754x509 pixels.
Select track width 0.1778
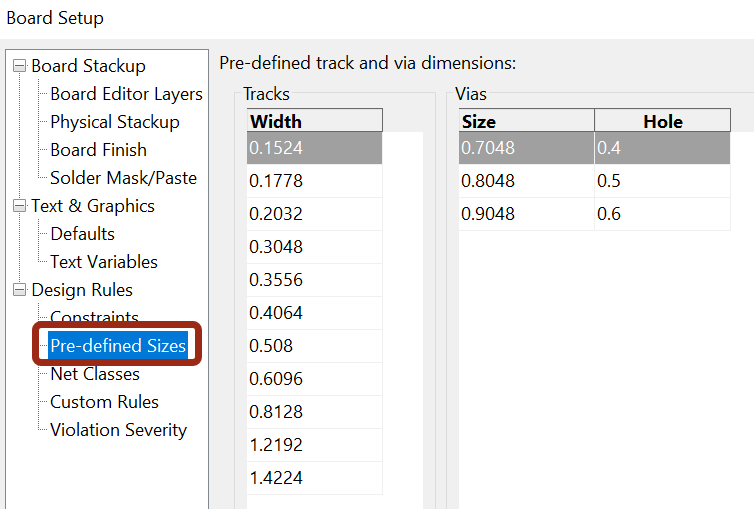pyautogui.click(x=314, y=181)
